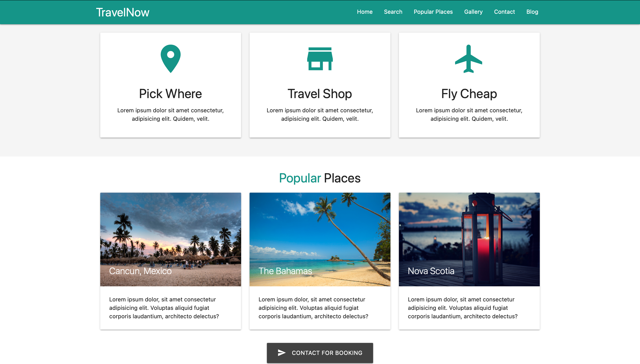Open the Contact nav link
Viewport: 640px width, 364px height.
click(504, 12)
